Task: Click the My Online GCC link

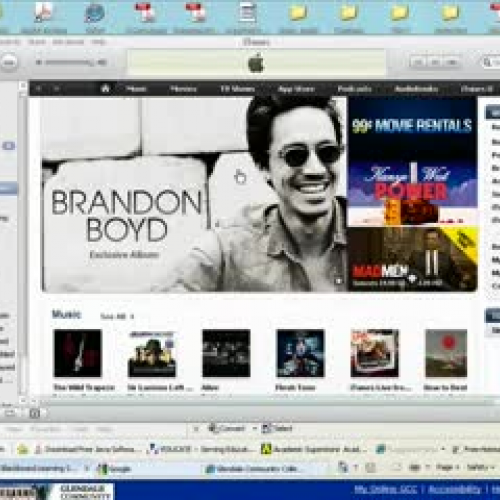Action: tap(385, 489)
